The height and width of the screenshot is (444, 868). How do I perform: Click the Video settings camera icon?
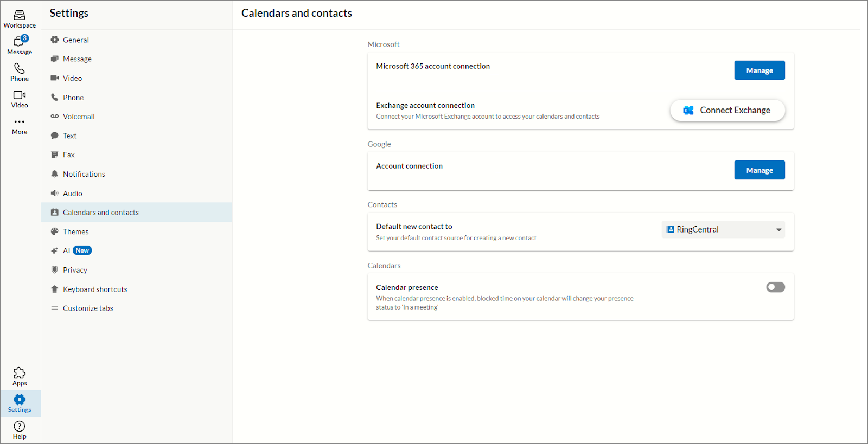(54, 78)
